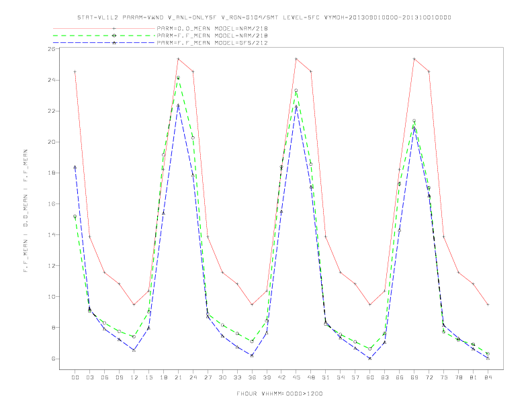Viewport: 532px width, 411px height.
Task: Click x-axis forecast hour label 27
Action: click(x=208, y=377)
